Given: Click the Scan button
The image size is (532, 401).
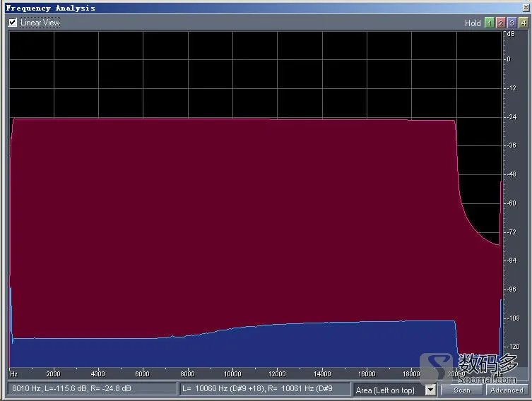Looking at the screenshot, I should click(x=462, y=390).
